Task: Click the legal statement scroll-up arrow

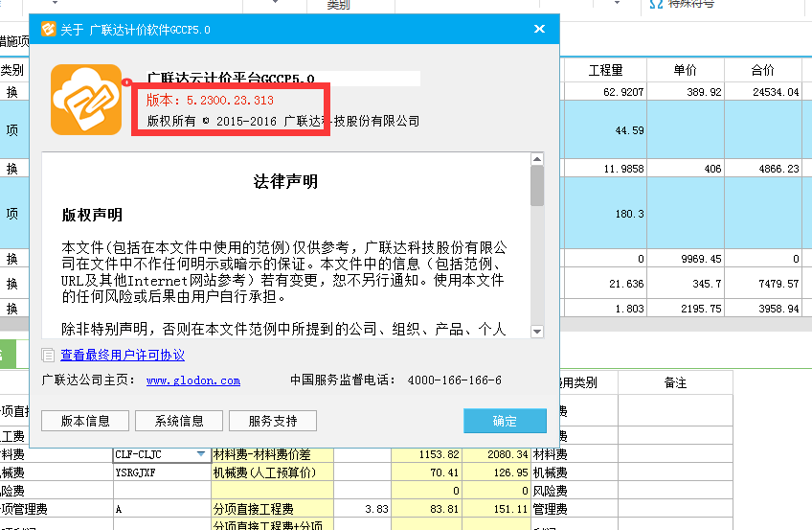Action: (x=537, y=159)
